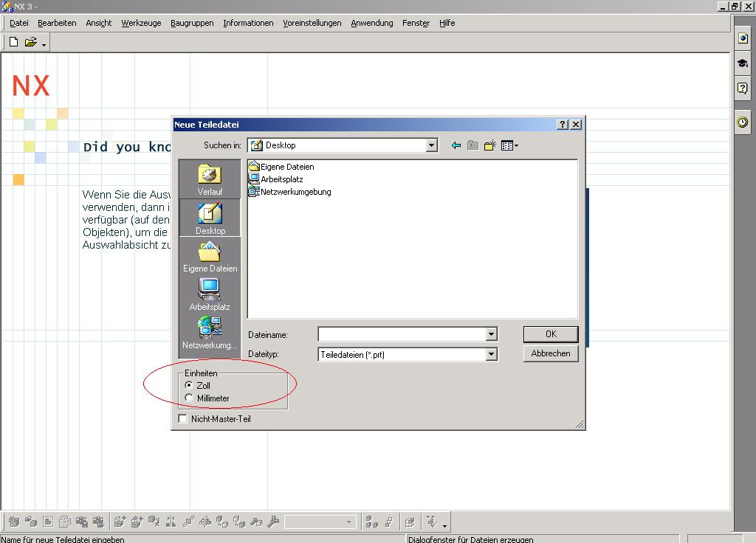Enable the Zoll units radio button
The height and width of the screenshot is (543, 756).
189,384
